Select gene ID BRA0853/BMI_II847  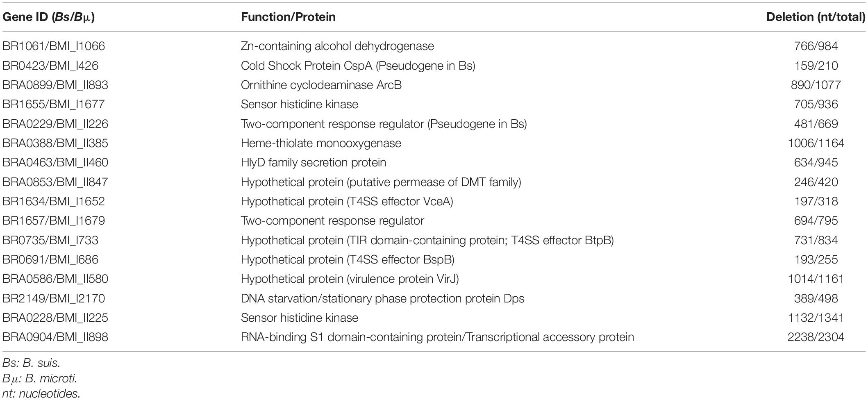(55, 182)
